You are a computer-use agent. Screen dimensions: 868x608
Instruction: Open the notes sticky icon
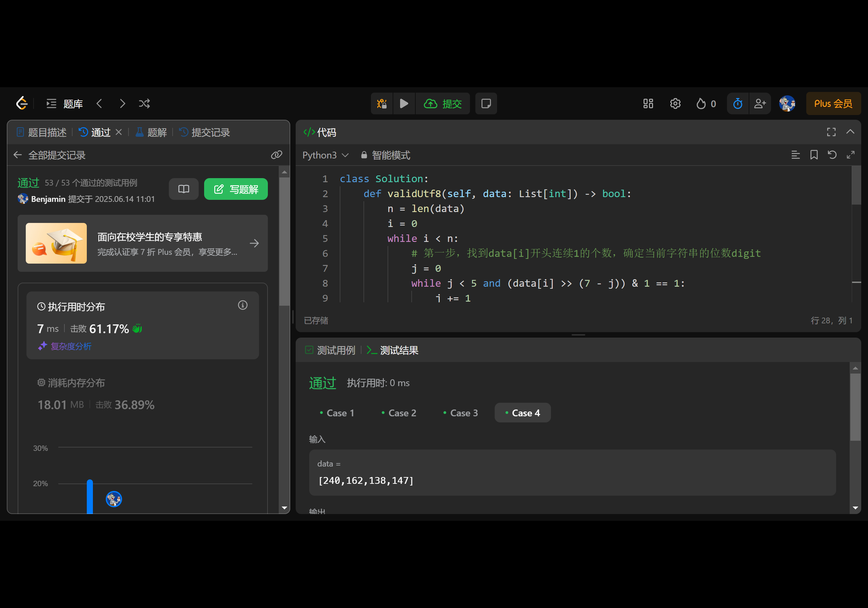coord(486,104)
